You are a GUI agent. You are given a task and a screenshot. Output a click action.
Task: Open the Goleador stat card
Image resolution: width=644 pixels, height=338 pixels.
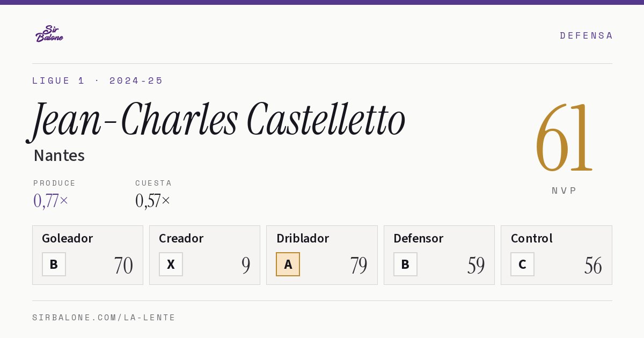pos(87,255)
